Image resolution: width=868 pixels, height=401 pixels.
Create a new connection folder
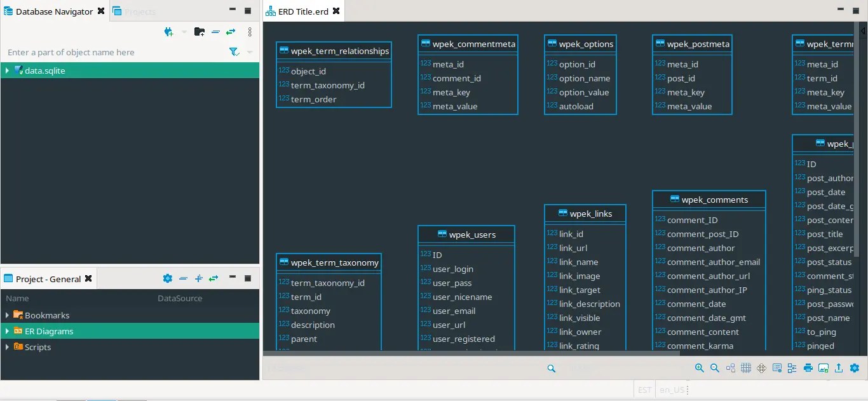point(199,32)
